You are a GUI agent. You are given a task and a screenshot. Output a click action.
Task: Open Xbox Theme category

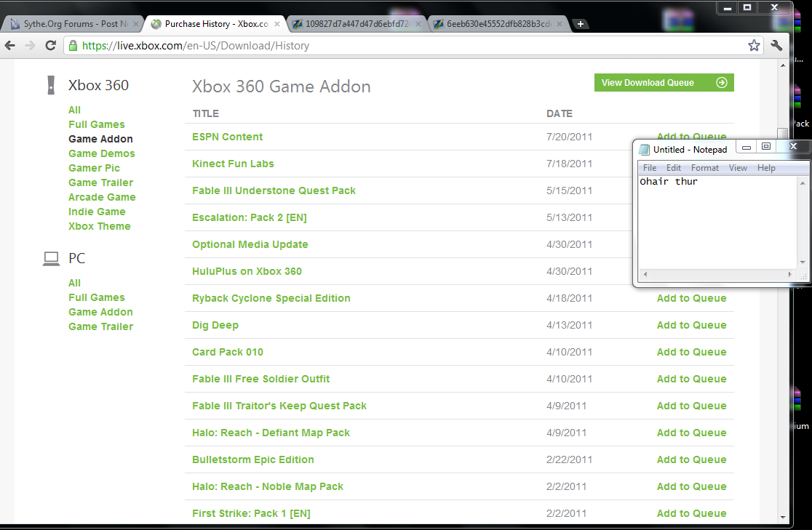coord(100,225)
